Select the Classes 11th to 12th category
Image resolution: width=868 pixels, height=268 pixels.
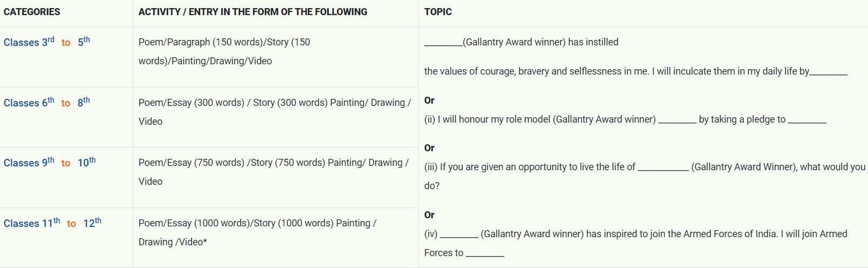[x=52, y=223]
